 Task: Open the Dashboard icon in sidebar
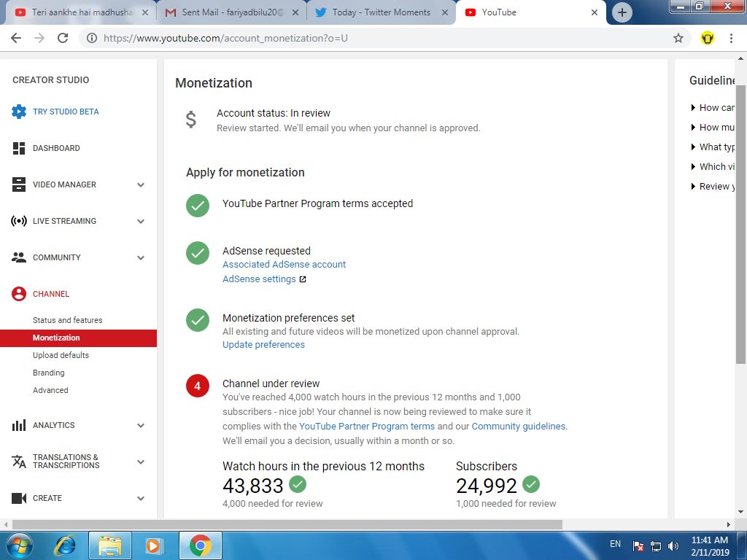click(18, 148)
